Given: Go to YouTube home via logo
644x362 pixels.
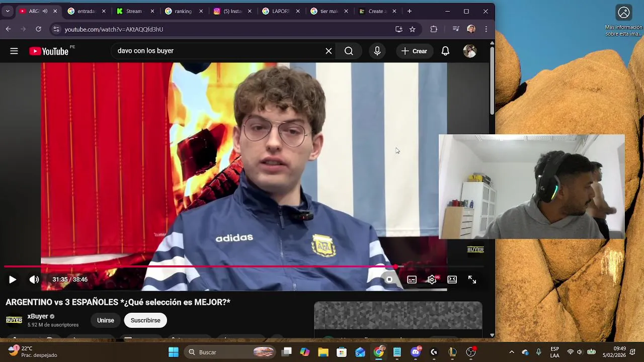Looking at the screenshot, I should (49, 51).
